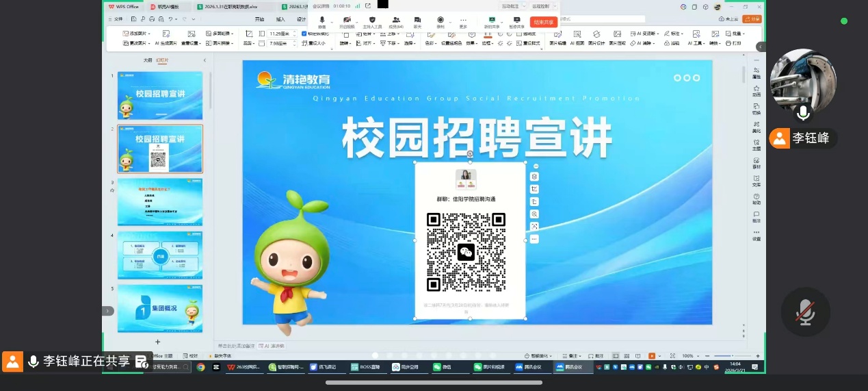Image resolution: width=868 pixels, height=391 pixels.
Task: Open the 切换 transition panel icon
Action: (x=757, y=109)
